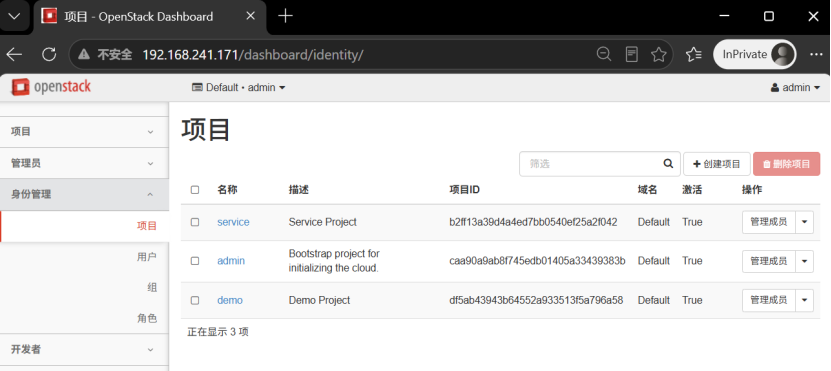Click the 激活 column header
Image resolution: width=831 pixels, height=371 pixels.
(692, 190)
